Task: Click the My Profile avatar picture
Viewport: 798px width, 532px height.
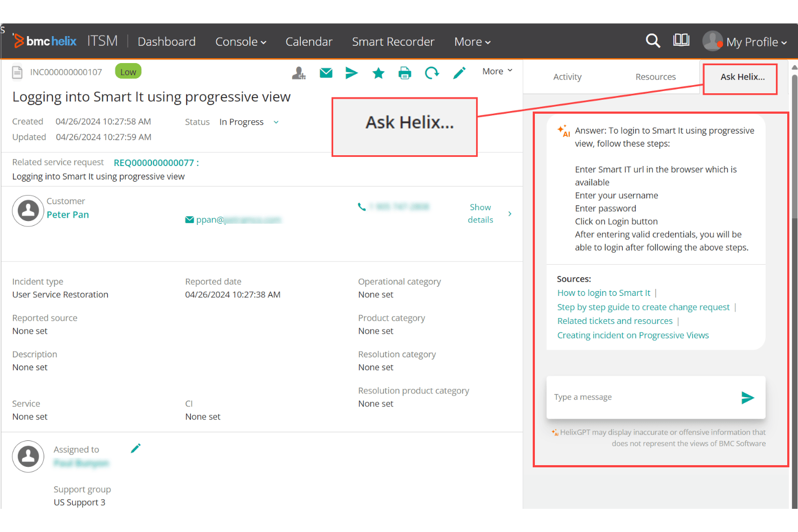Action: click(x=713, y=41)
